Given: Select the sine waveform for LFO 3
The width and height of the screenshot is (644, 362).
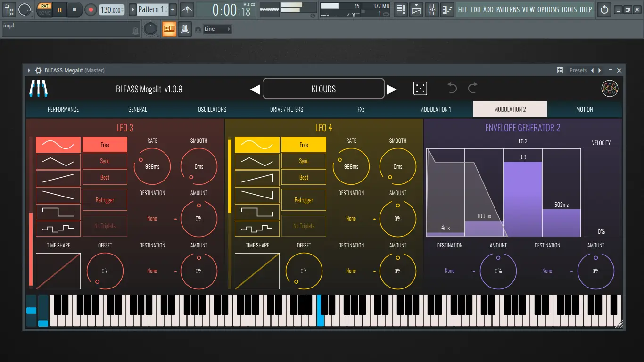Looking at the screenshot, I should point(58,145).
